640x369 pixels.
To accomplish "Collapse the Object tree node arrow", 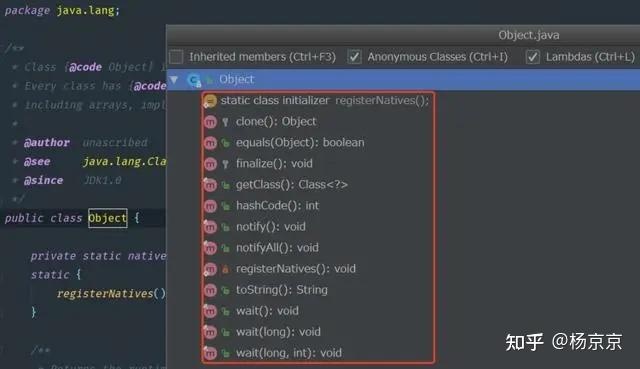I will click(174, 80).
